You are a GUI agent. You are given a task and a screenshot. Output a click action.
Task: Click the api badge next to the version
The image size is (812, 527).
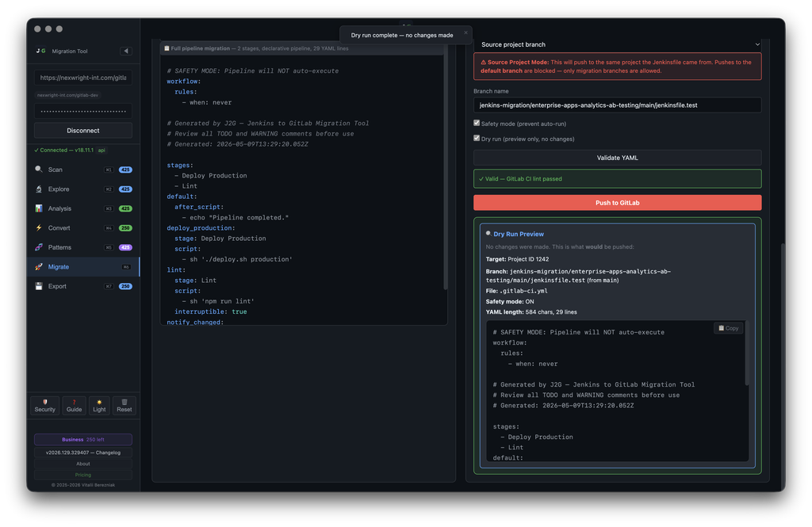101,150
